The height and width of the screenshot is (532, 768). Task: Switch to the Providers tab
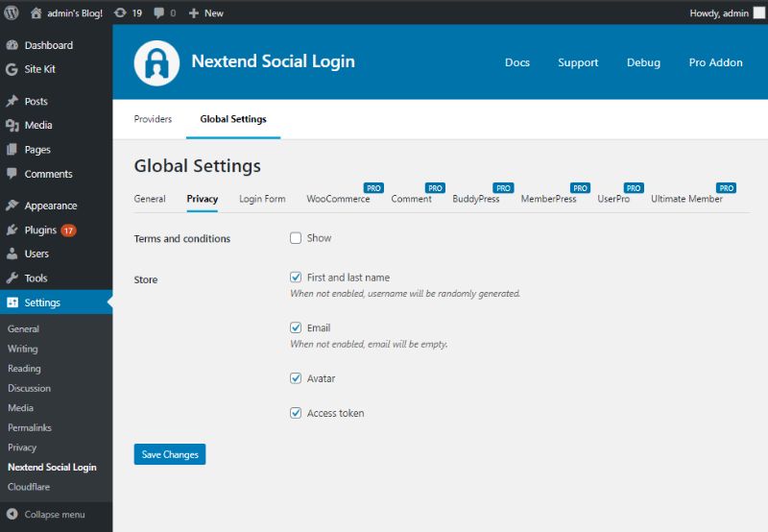pyautogui.click(x=153, y=119)
